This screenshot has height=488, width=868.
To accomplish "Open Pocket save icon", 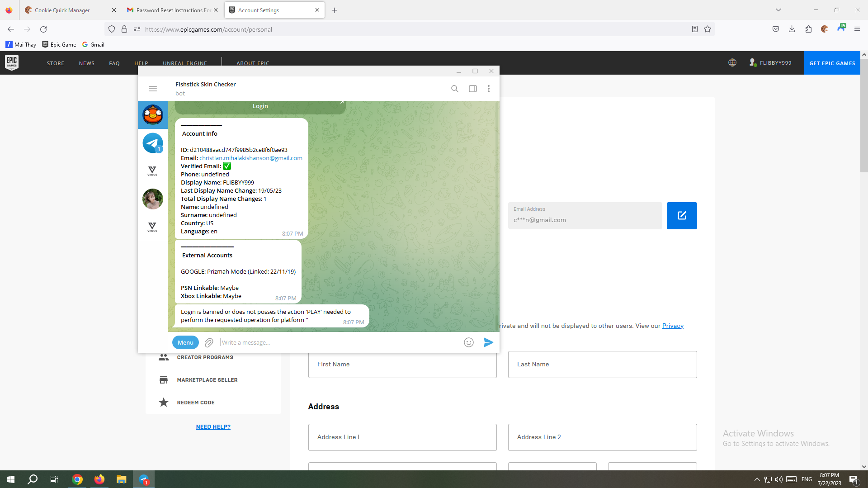I will (x=776, y=29).
